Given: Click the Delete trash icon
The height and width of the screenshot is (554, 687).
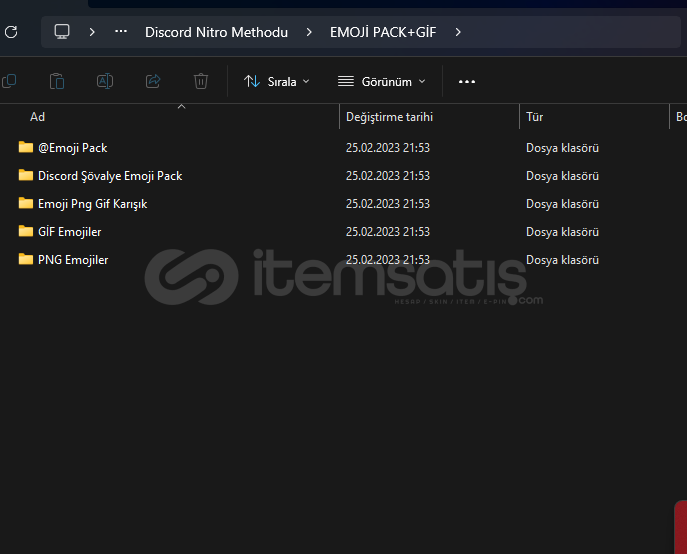Looking at the screenshot, I should click(201, 82).
